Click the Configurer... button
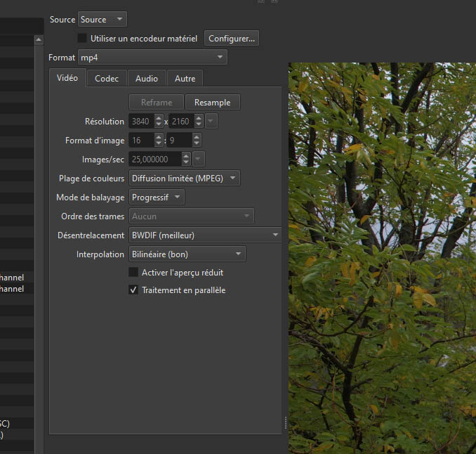476x454 pixels. click(231, 38)
